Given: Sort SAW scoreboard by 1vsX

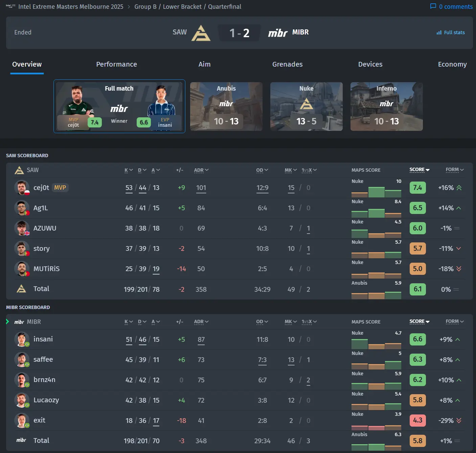Looking at the screenshot, I should click(309, 170).
